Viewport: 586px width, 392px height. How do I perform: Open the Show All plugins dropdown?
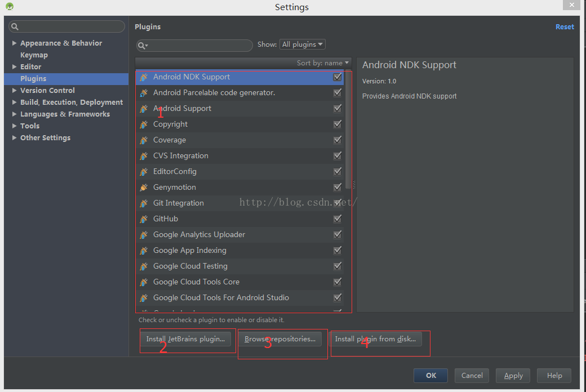(303, 44)
